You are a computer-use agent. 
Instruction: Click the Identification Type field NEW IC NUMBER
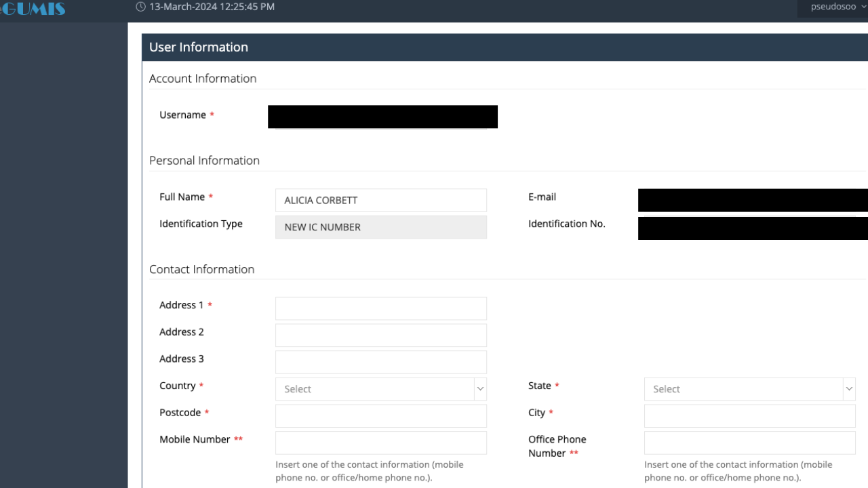tap(381, 227)
